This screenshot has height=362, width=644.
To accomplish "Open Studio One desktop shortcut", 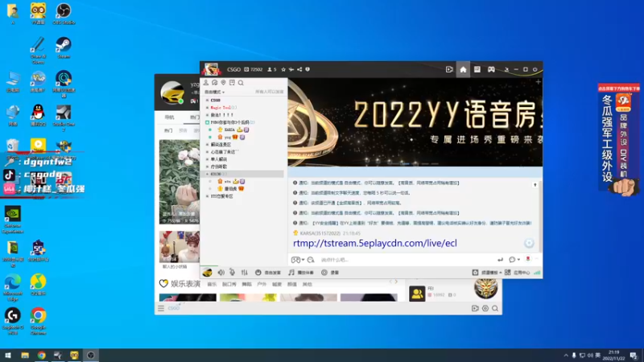I will (x=64, y=117).
